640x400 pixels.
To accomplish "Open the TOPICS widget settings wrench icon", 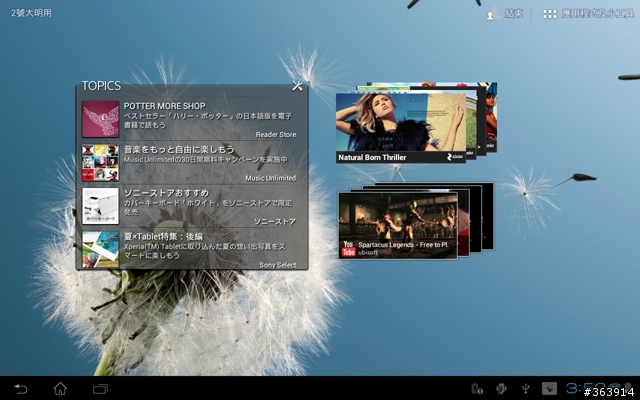I will click(297, 86).
